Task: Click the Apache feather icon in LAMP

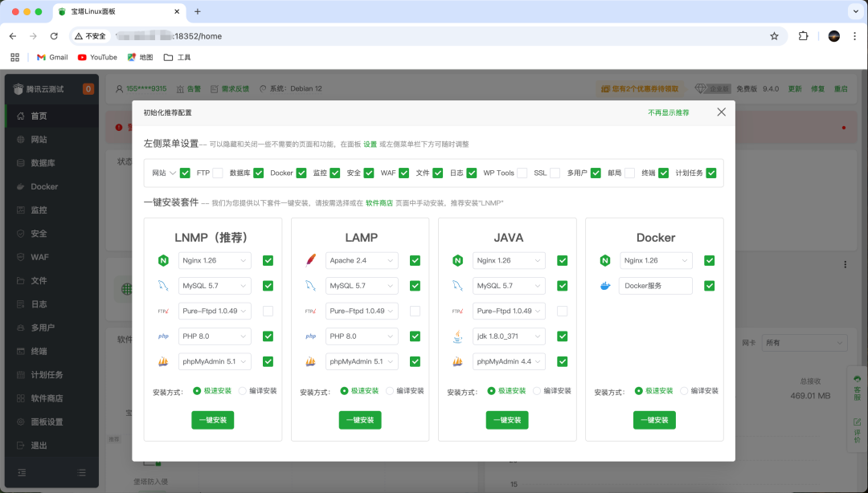Action: pyautogui.click(x=310, y=260)
